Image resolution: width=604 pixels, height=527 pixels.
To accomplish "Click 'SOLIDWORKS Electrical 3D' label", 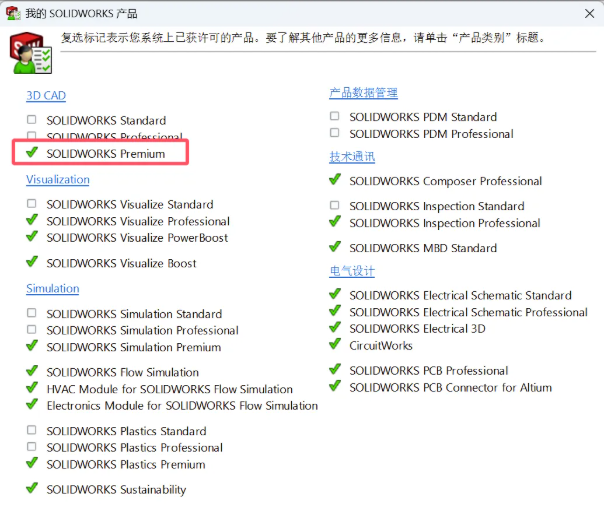I will click(418, 329).
